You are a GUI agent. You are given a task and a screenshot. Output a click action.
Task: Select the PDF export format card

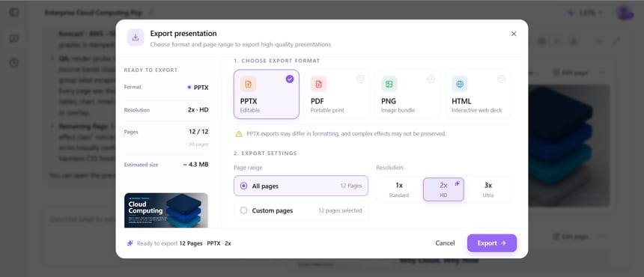coord(337,94)
